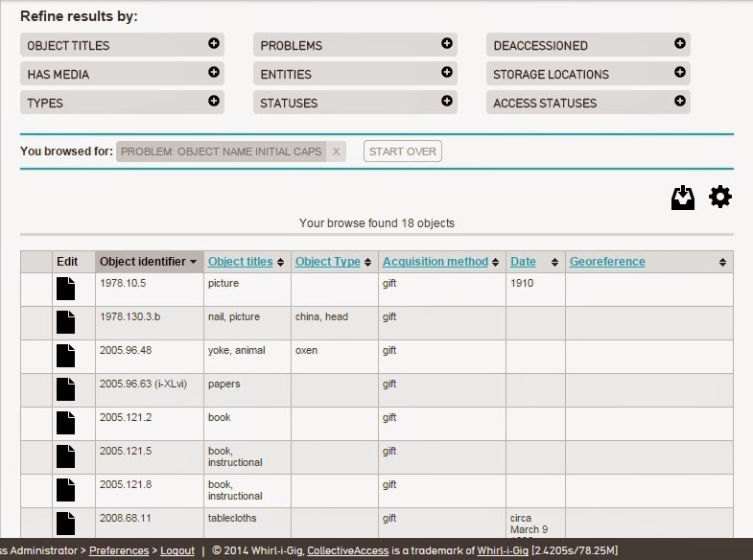Edit the 2005.121.2 book record icon
This screenshot has height=560, width=753.
[x=65, y=423]
